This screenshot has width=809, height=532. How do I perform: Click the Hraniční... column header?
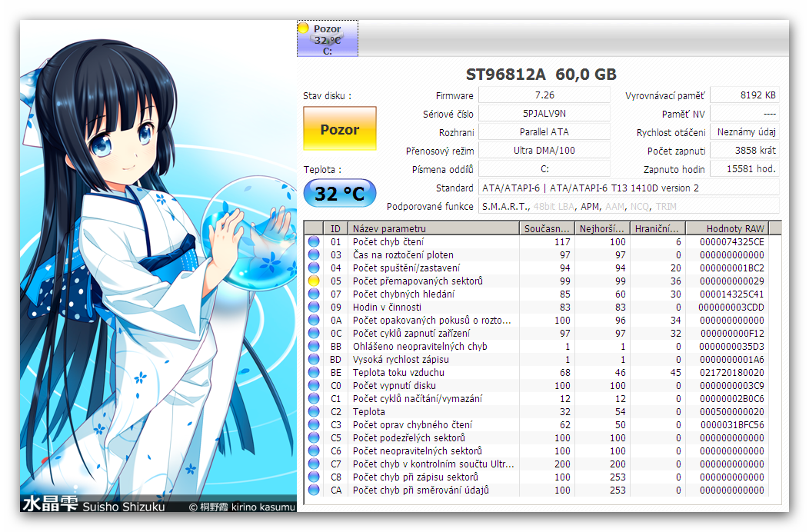[658, 228]
